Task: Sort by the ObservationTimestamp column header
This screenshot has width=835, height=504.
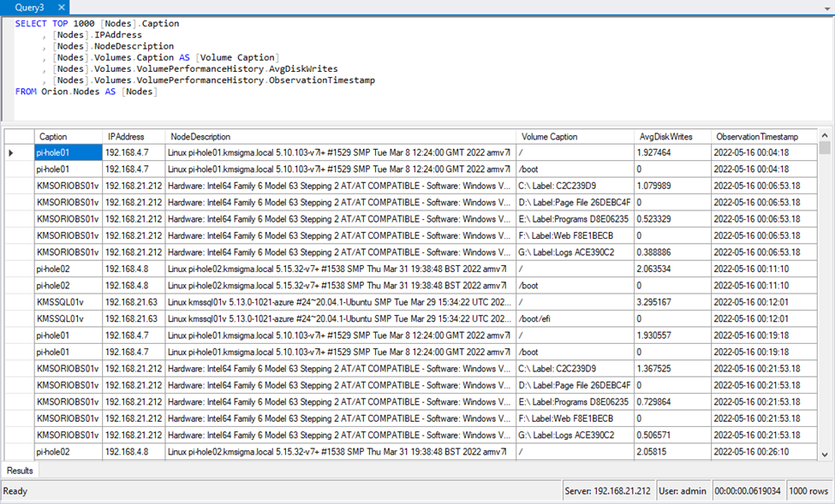Action: 764,137
